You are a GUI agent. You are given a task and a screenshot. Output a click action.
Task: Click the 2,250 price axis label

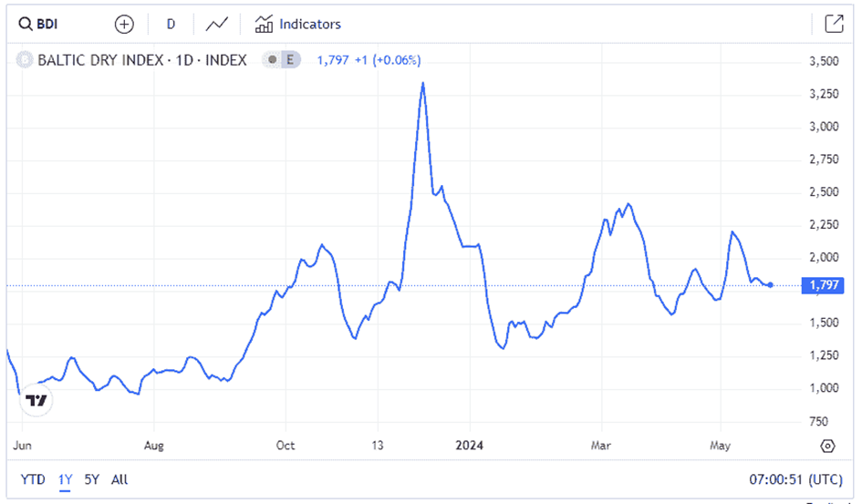coord(824,224)
